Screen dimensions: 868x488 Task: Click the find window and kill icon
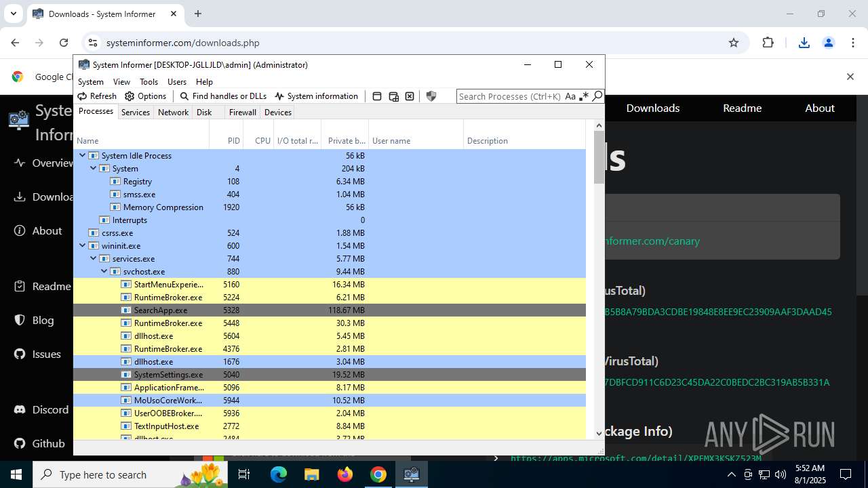coord(410,96)
